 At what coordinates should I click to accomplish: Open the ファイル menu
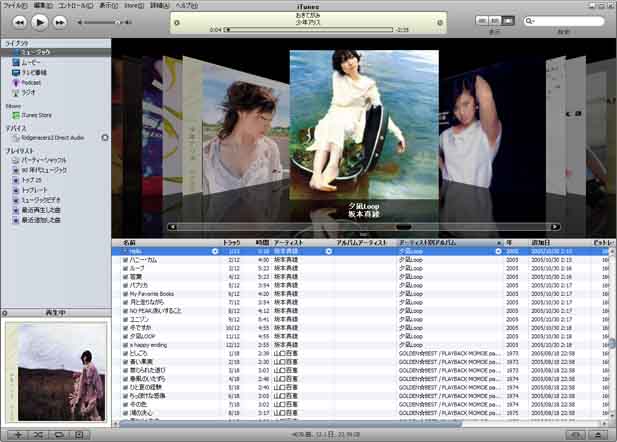[15, 6]
